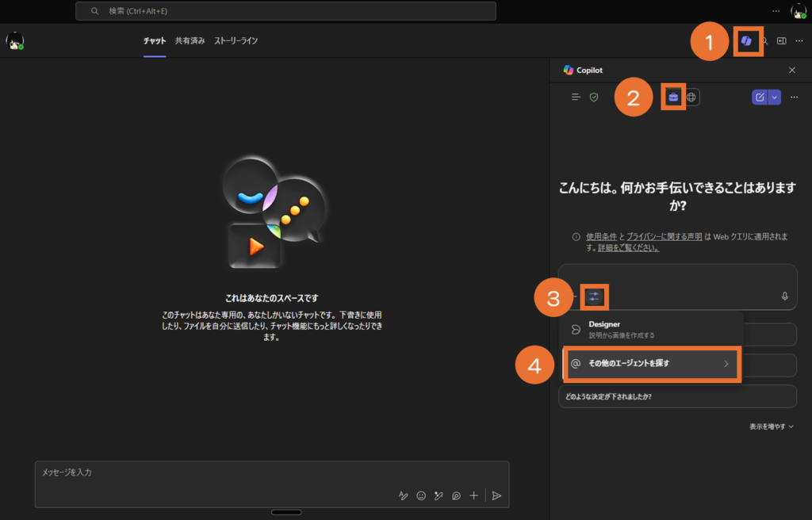This screenshot has height=520, width=812.
Task: Expand 表示を増やす to show more prompts
Action: click(771, 426)
